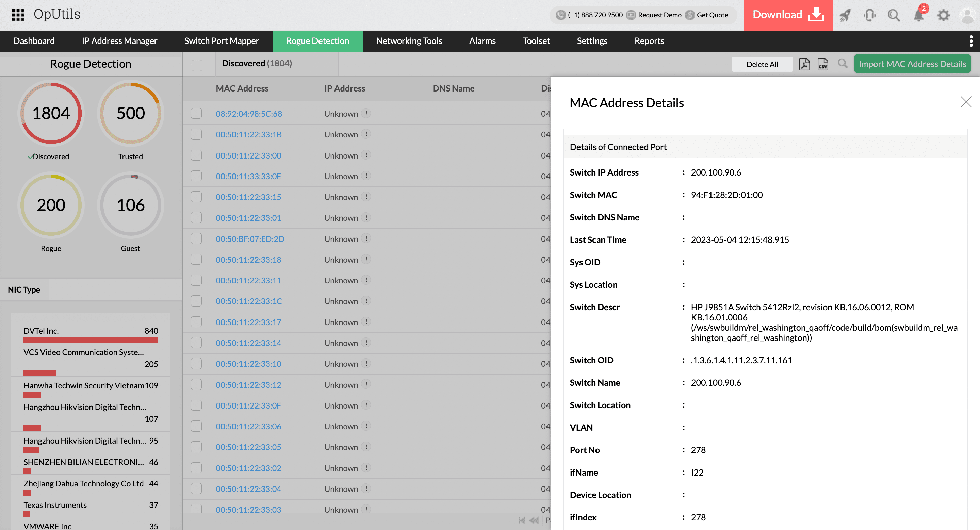Open the apps grid menu icon
The image size is (980, 530).
click(x=18, y=15)
